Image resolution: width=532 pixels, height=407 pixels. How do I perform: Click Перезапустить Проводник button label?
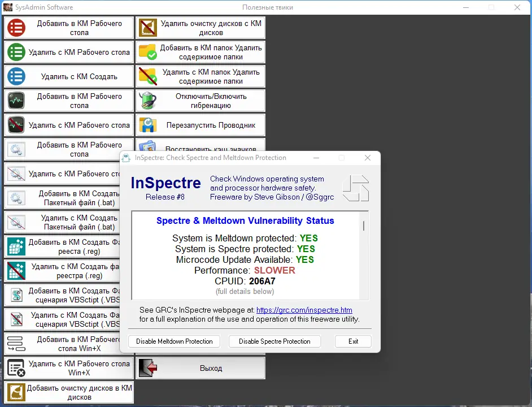pos(211,125)
